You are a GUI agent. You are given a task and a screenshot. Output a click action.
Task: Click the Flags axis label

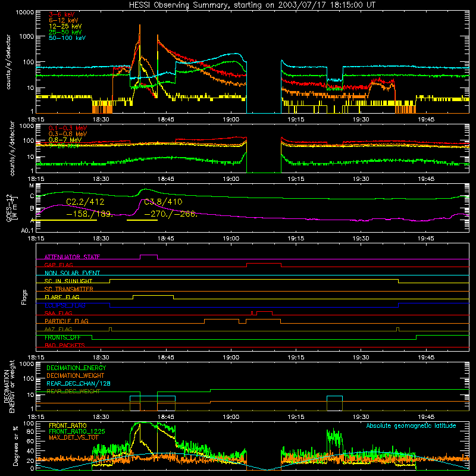click(24, 297)
